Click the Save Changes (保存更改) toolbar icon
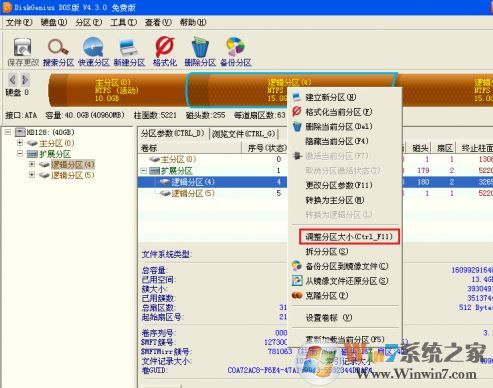The image size is (493, 388). (x=23, y=47)
